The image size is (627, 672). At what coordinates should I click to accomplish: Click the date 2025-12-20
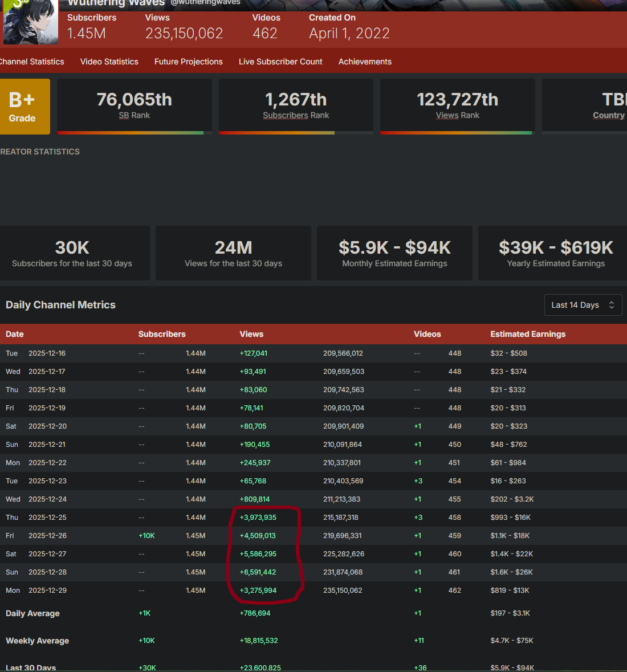click(x=47, y=426)
